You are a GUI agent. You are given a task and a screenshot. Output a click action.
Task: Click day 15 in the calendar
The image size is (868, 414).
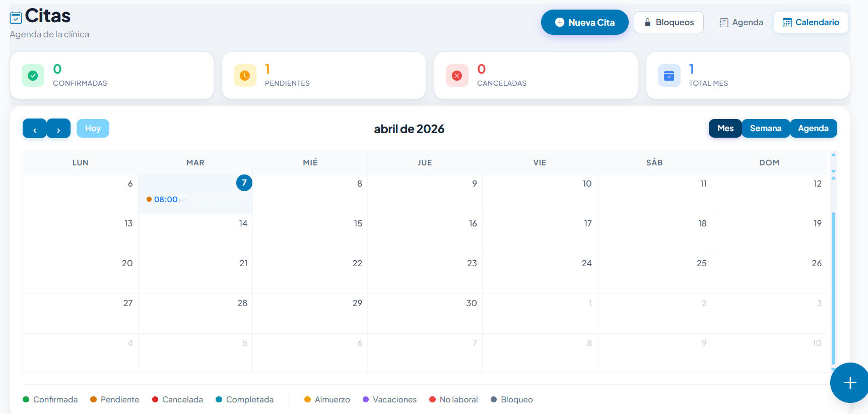[x=358, y=223]
